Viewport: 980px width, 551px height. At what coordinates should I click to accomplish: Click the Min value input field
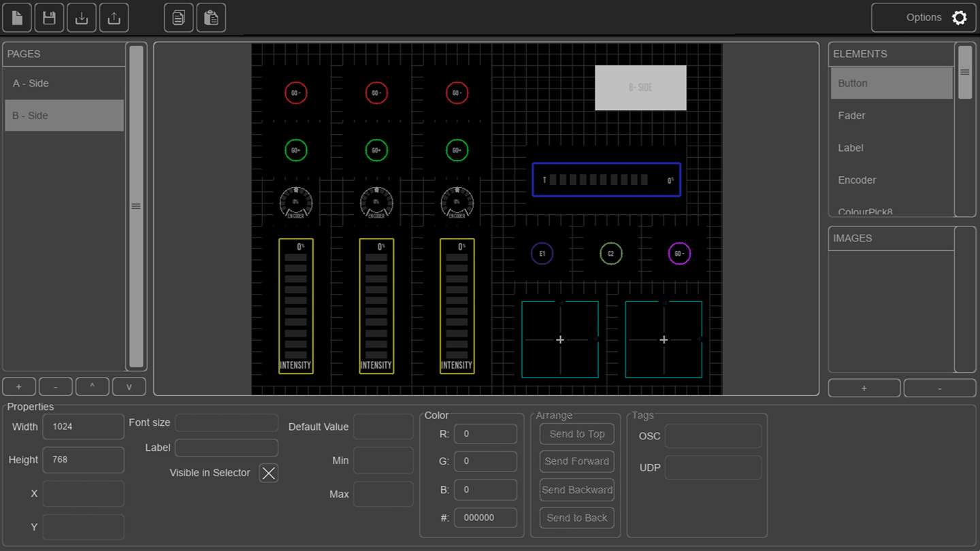coord(383,461)
